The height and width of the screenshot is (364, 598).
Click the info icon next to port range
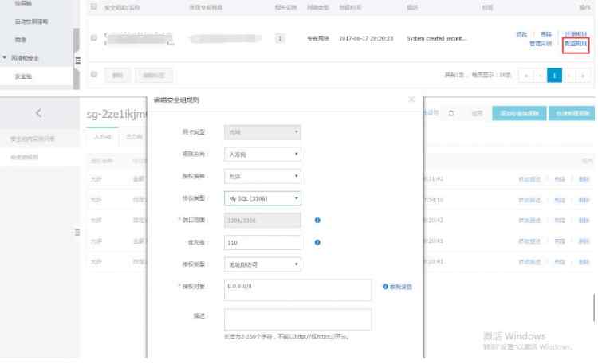tap(317, 221)
